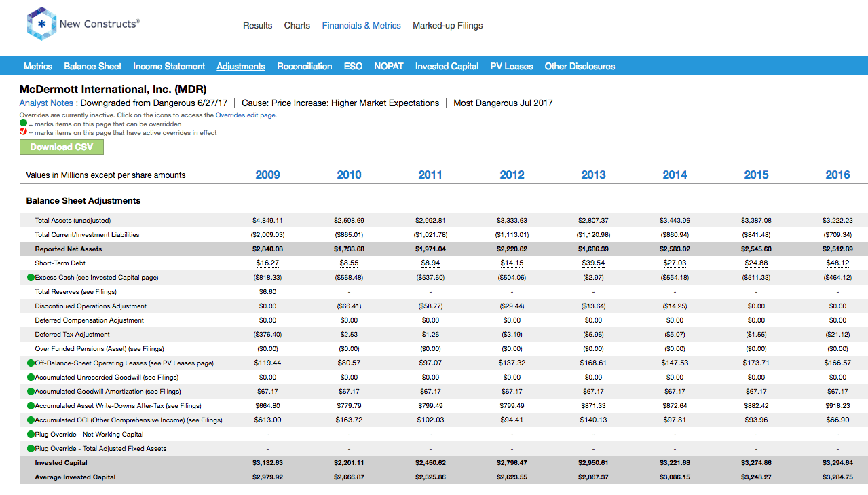This screenshot has width=868, height=495.
Task: Click the 2013 column header
Action: click(x=593, y=175)
